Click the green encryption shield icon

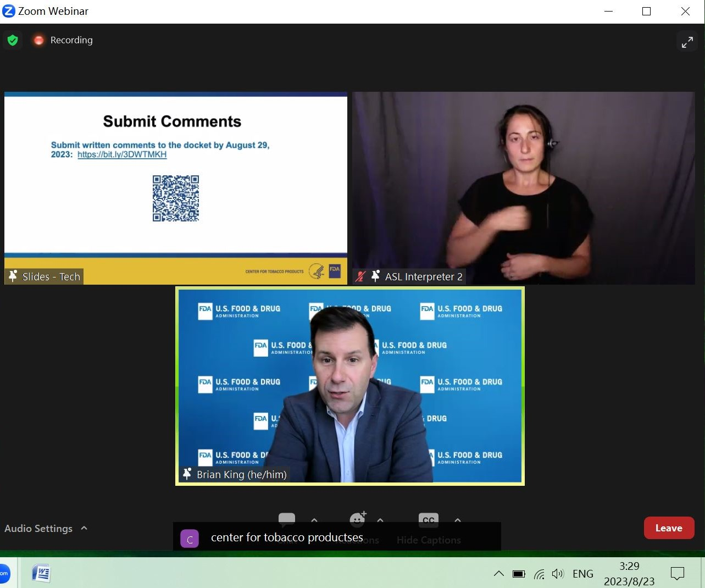(x=13, y=40)
